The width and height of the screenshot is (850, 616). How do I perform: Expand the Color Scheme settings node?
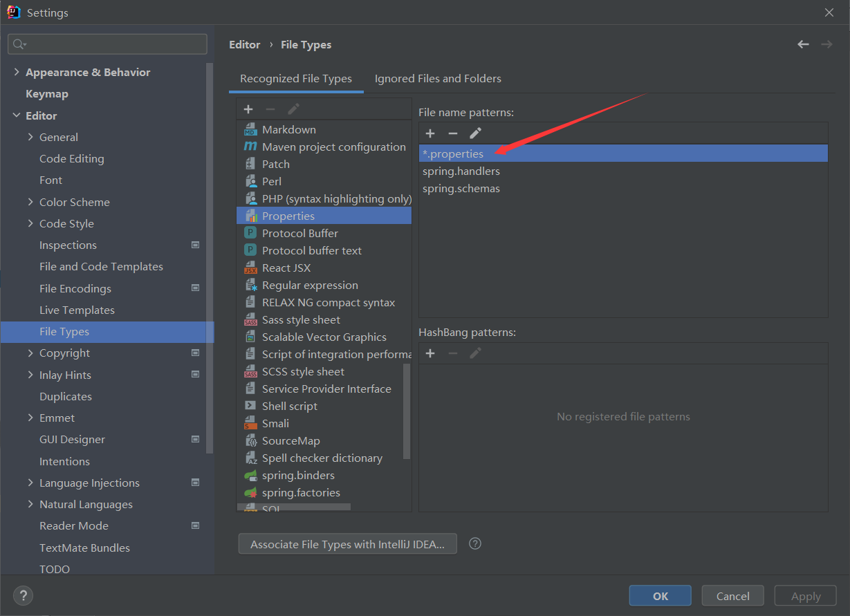click(30, 202)
